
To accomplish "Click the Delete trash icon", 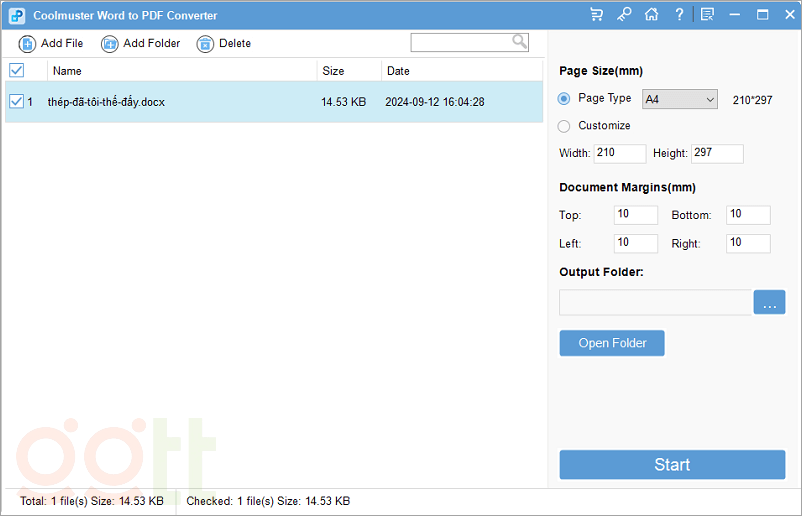I will coord(205,44).
